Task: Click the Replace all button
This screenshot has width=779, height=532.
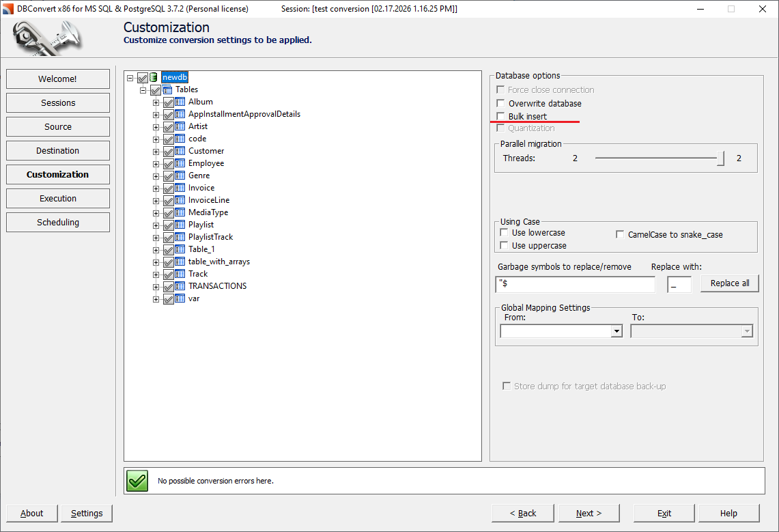Action: (729, 283)
